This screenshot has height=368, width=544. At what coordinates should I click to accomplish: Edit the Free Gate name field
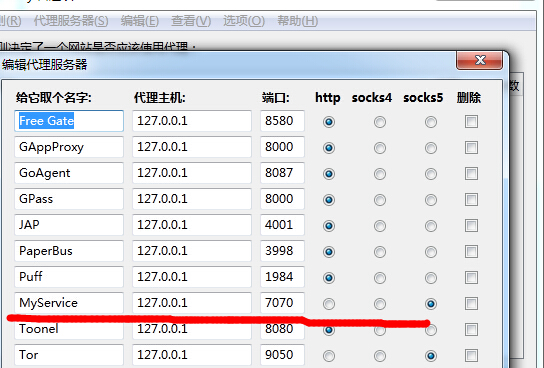tap(69, 121)
